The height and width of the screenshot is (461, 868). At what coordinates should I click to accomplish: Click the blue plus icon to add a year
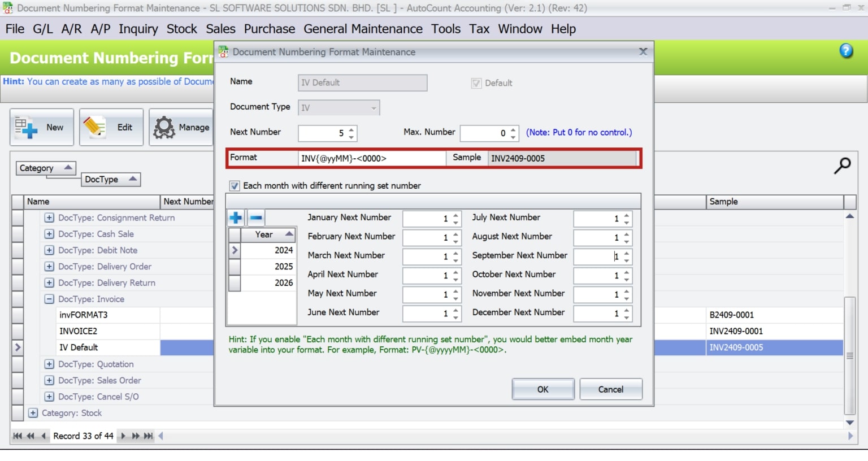236,217
